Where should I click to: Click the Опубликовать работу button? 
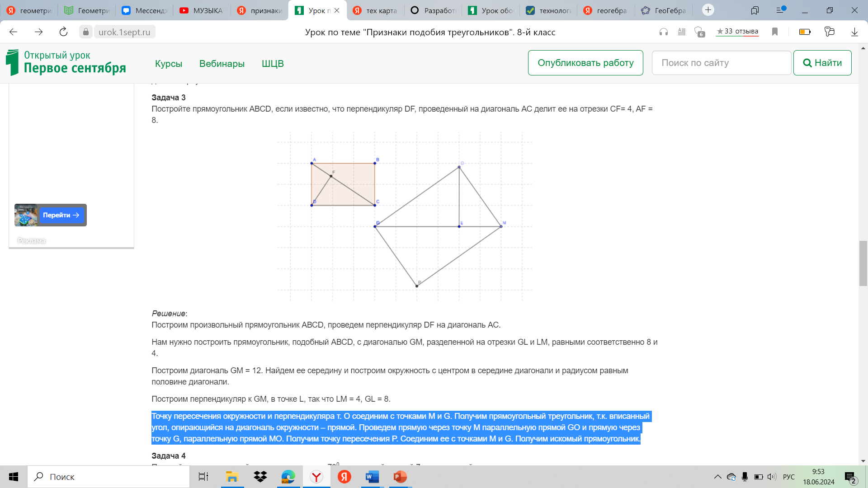(x=585, y=63)
